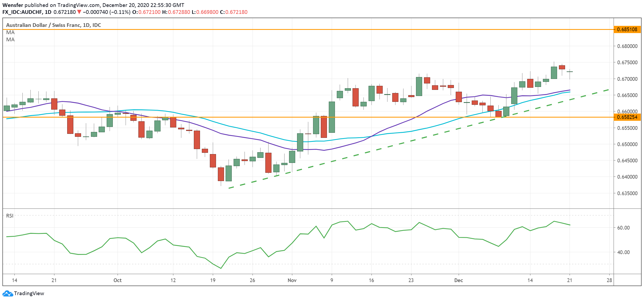Click the 0.670000 price axis label

627,79
